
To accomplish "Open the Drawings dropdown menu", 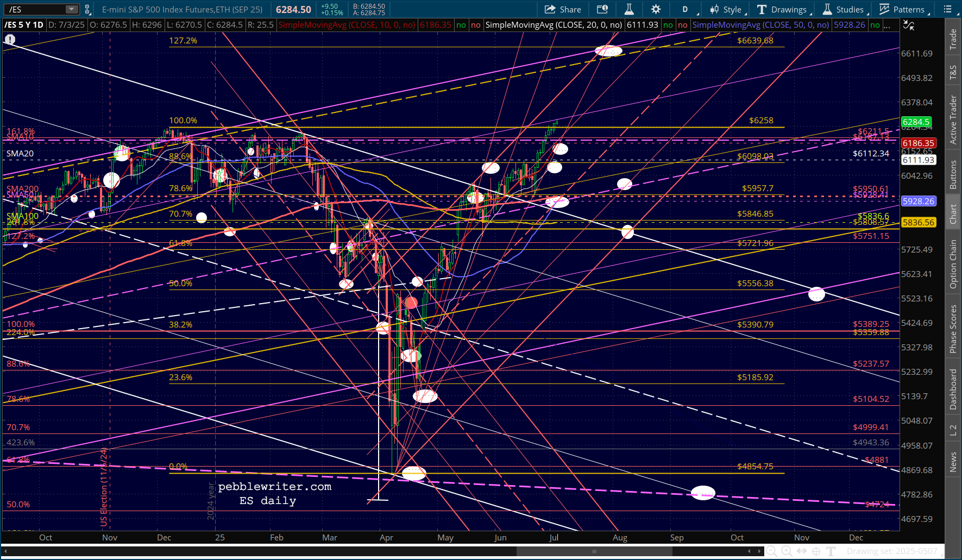I will pyautogui.click(x=783, y=9).
